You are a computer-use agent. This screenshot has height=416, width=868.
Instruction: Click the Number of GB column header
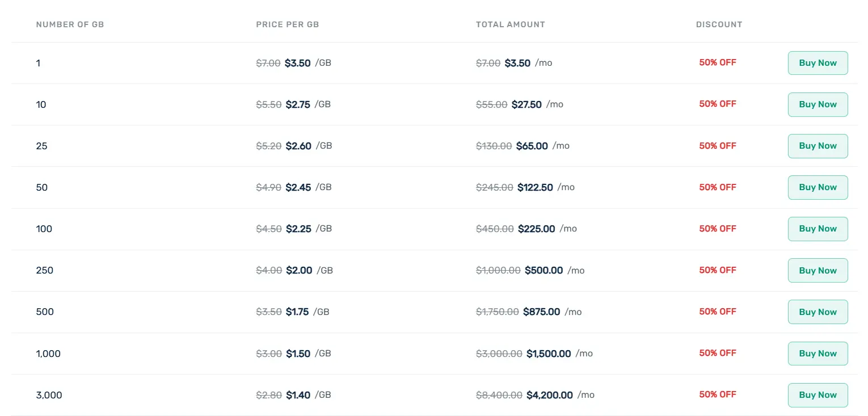point(70,24)
